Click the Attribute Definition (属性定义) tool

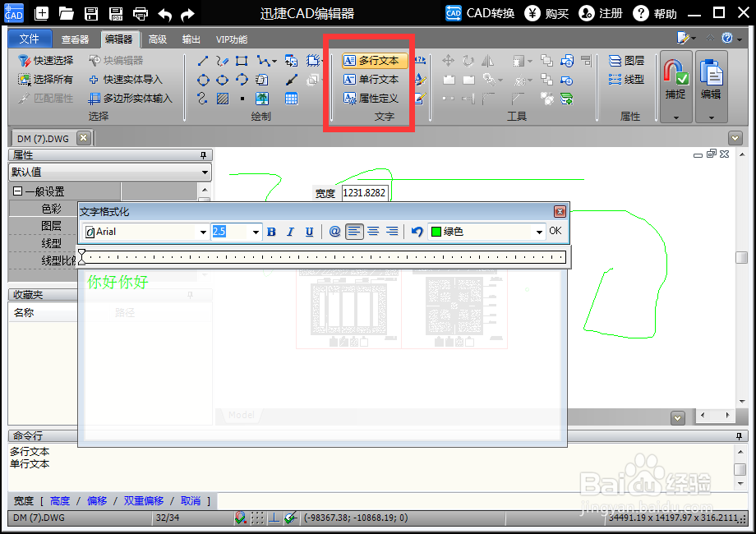point(371,99)
